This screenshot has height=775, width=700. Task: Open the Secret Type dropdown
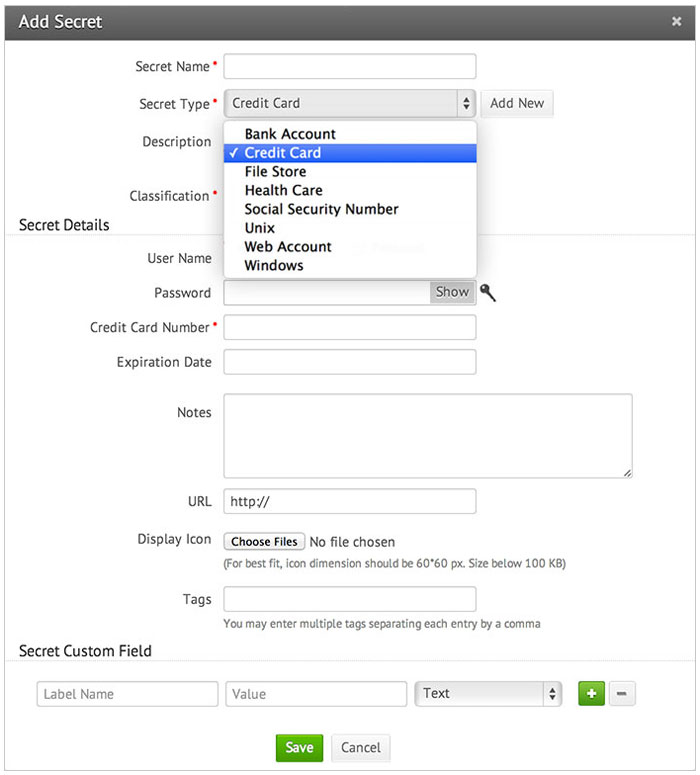tap(350, 103)
